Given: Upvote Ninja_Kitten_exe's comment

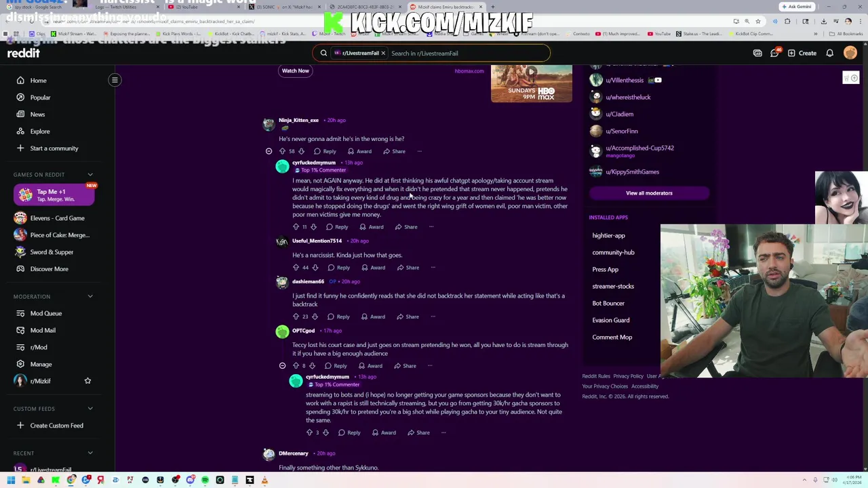Looking at the screenshot, I should [x=282, y=151].
